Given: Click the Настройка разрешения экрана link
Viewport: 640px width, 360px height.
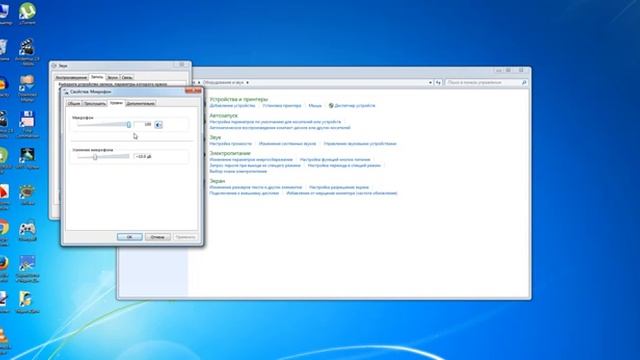Looking at the screenshot, I should (339, 187).
